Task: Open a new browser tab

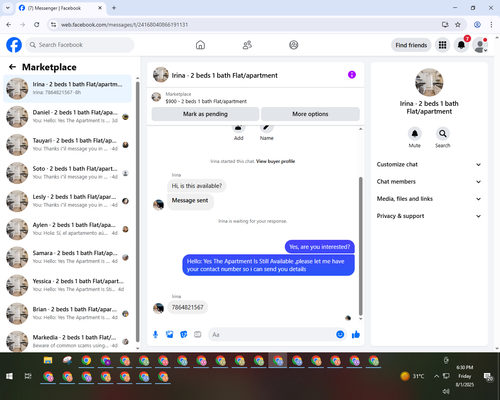Action: pyautogui.click(x=114, y=8)
